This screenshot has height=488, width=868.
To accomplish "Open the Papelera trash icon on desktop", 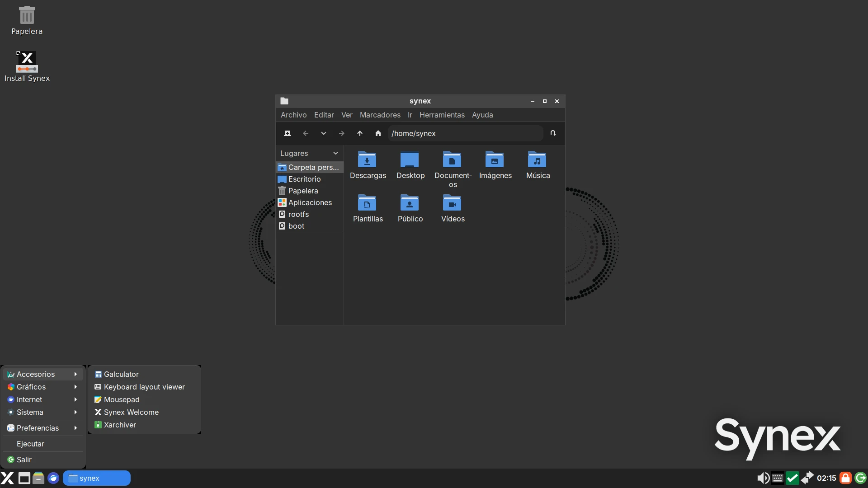I will (27, 20).
